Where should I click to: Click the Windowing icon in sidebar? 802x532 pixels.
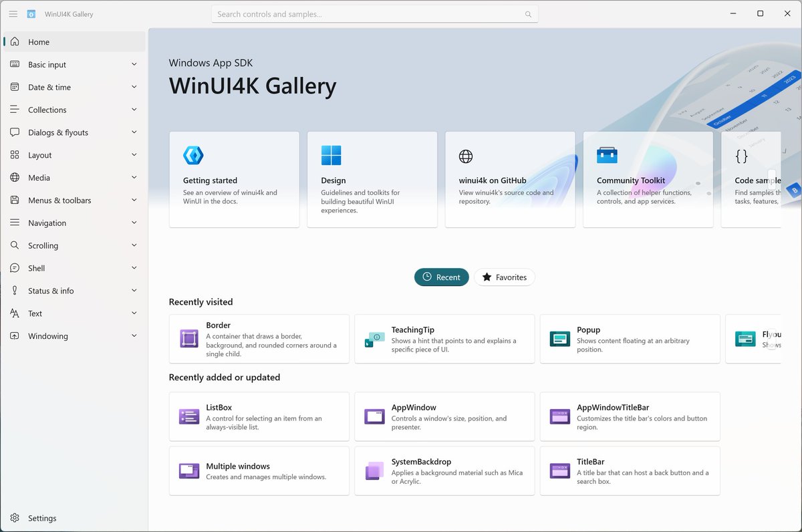pos(15,336)
